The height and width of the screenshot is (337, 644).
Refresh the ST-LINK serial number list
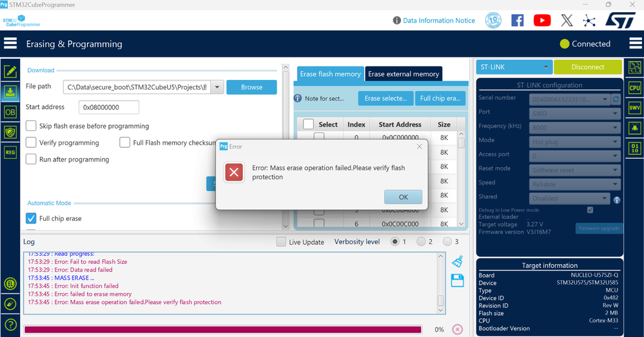(x=616, y=99)
